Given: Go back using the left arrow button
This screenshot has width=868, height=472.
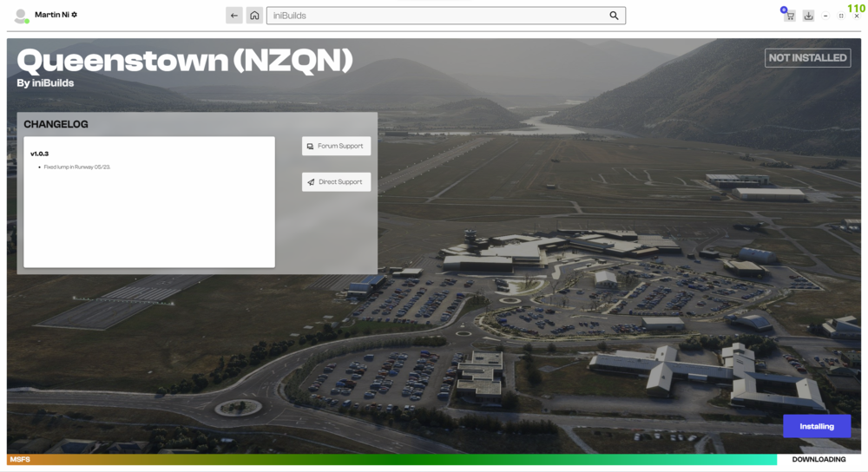Looking at the screenshot, I should pos(233,16).
